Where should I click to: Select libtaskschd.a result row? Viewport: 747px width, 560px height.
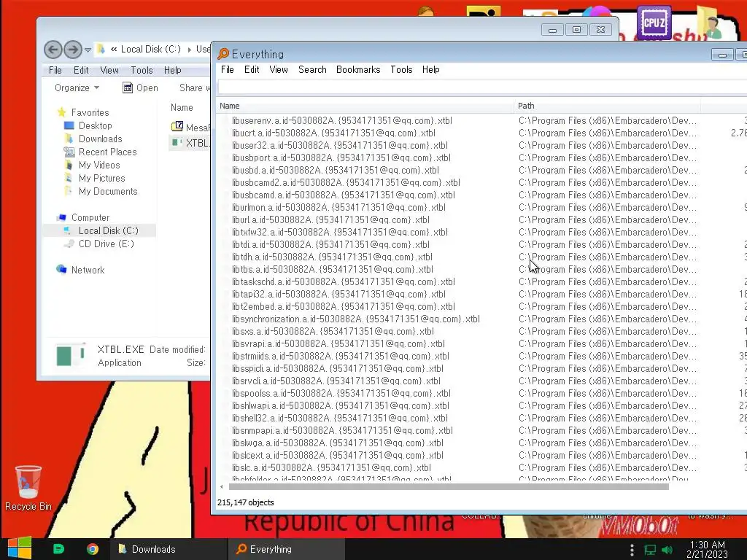[344, 281]
